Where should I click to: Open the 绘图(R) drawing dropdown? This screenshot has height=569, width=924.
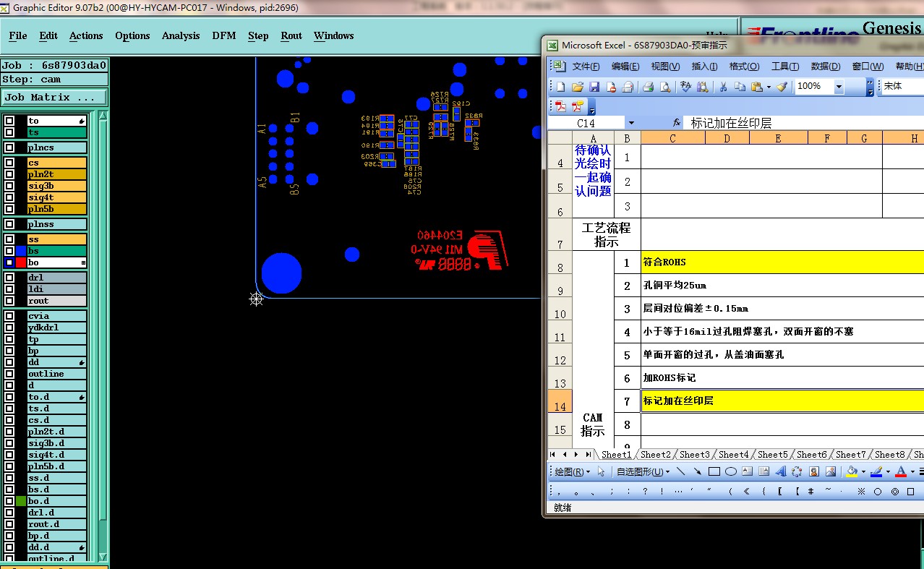(571, 472)
